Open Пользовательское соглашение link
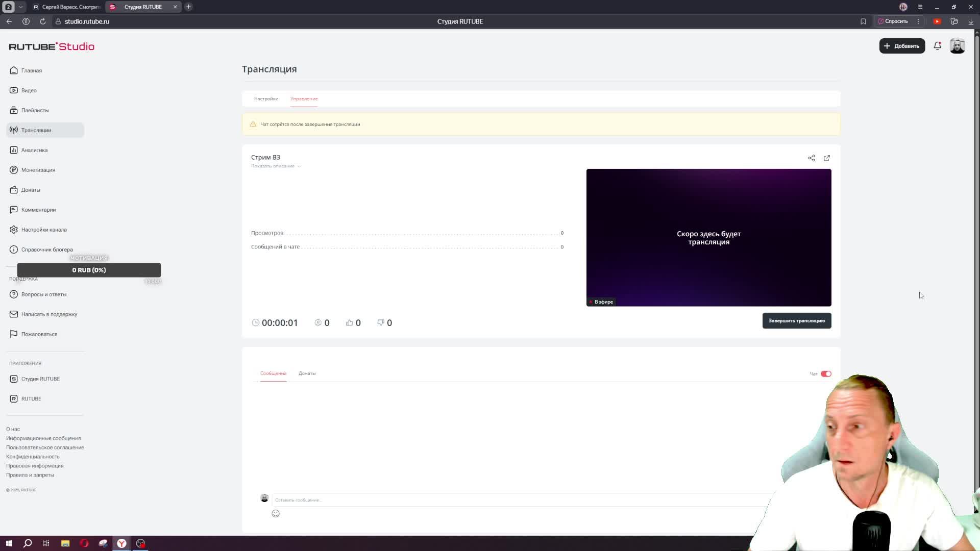The height and width of the screenshot is (551, 980). pyautogui.click(x=45, y=447)
